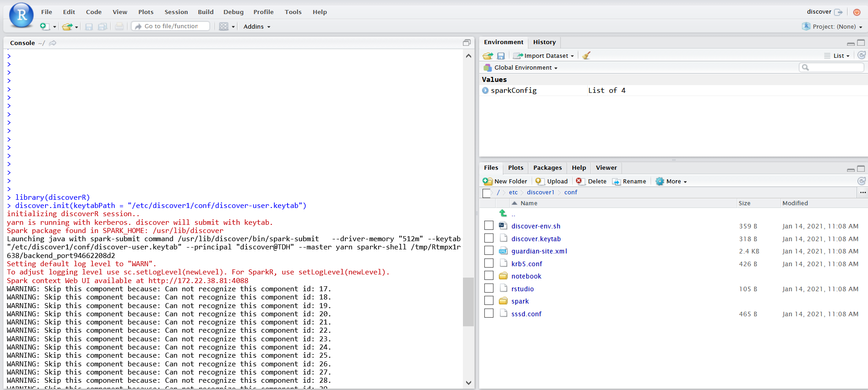Image resolution: width=868 pixels, height=390 pixels.
Task: Check the discover-env.sh file checkbox
Action: pyautogui.click(x=489, y=226)
